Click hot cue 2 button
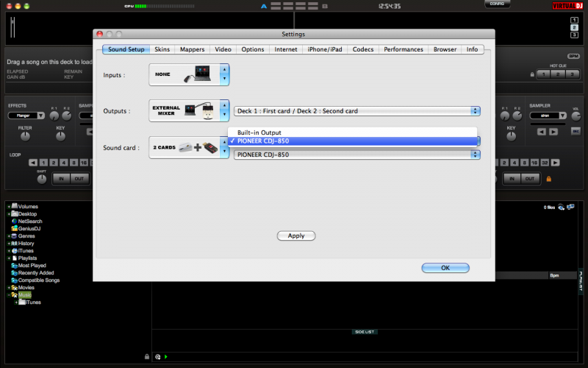Screen dimensions: 588x368 (558, 74)
